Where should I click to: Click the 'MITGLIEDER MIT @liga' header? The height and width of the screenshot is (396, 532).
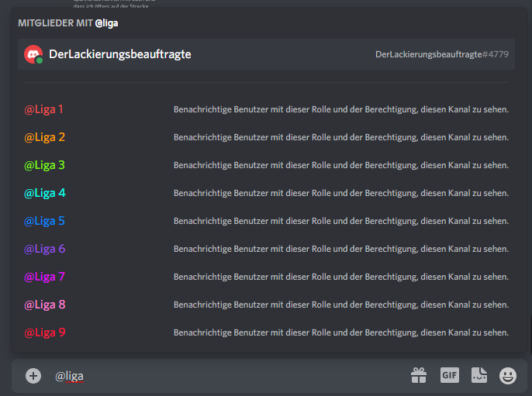click(x=68, y=23)
